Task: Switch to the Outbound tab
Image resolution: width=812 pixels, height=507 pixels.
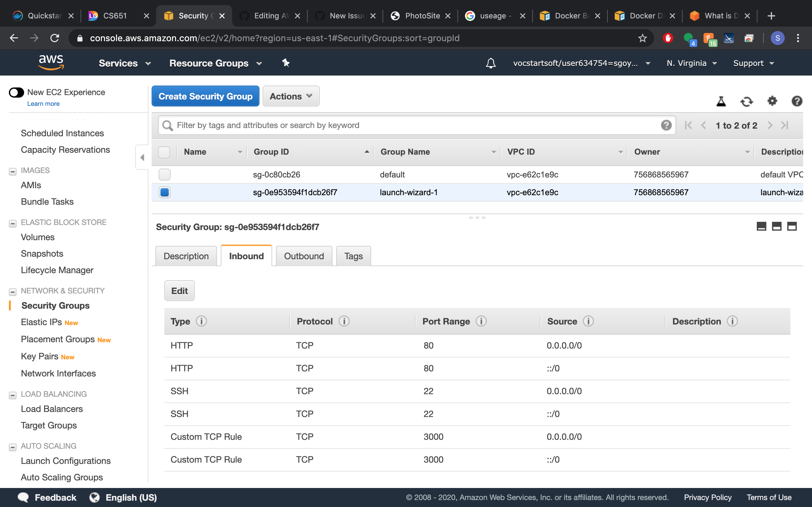Action: pos(304,256)
